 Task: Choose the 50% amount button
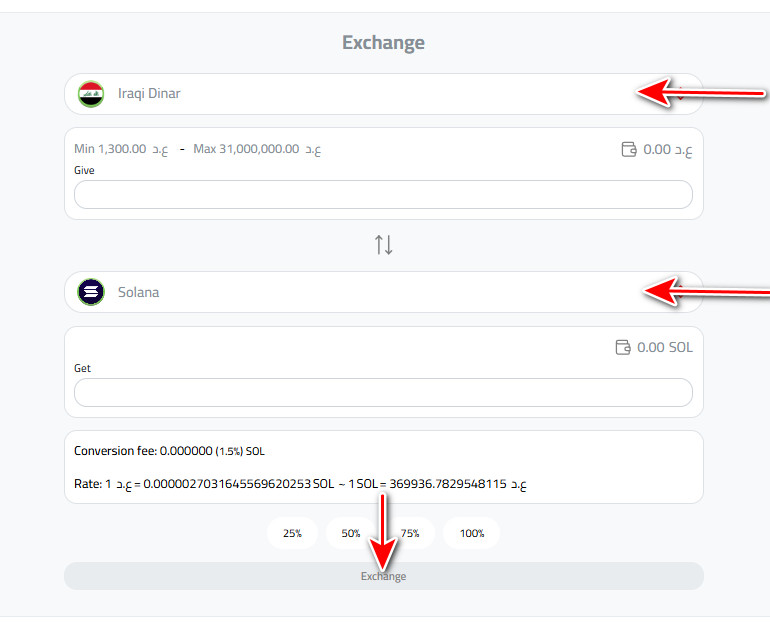351,533
